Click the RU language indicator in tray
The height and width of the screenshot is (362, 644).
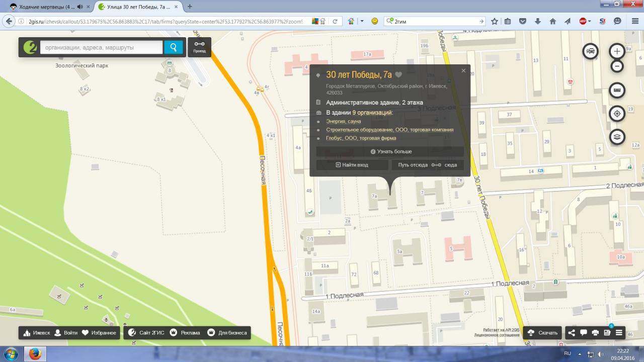pyautogui.click(x=568, y=353)
